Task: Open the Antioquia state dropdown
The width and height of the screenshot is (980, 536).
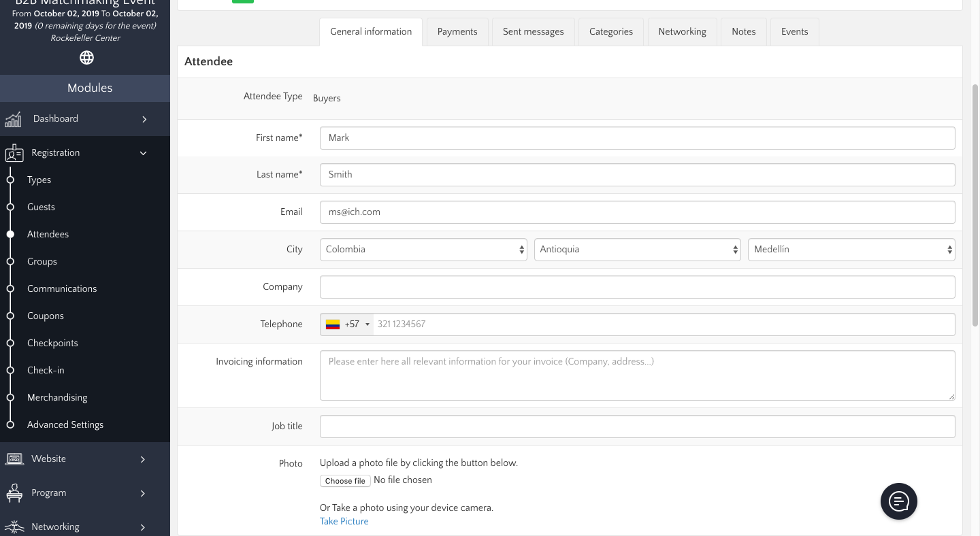Action: (x=637, y=250)
